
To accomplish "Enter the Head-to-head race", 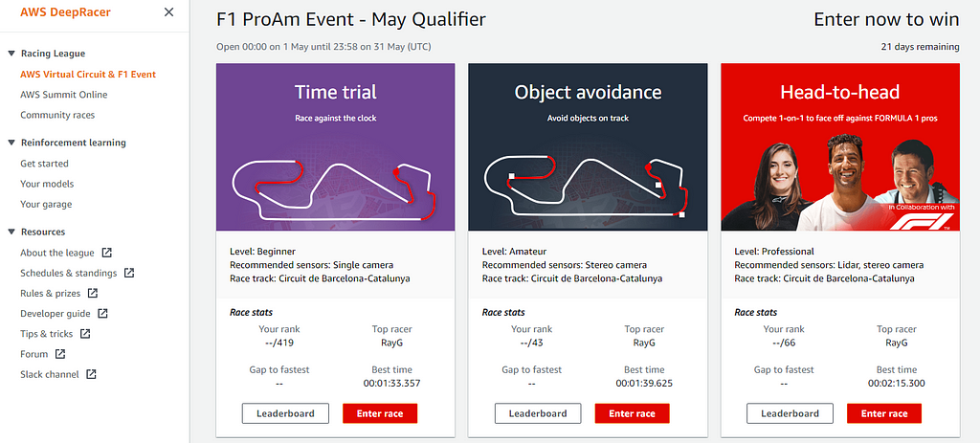I will coord(884,413).
